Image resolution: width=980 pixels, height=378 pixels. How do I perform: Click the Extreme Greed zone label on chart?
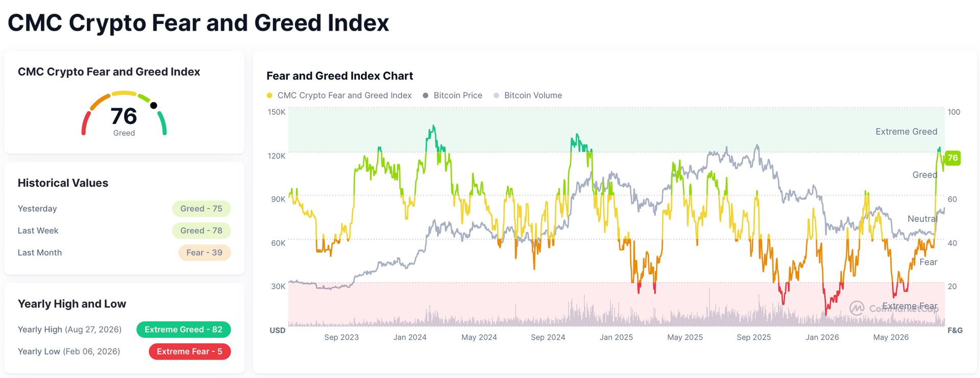pos(906,132)
